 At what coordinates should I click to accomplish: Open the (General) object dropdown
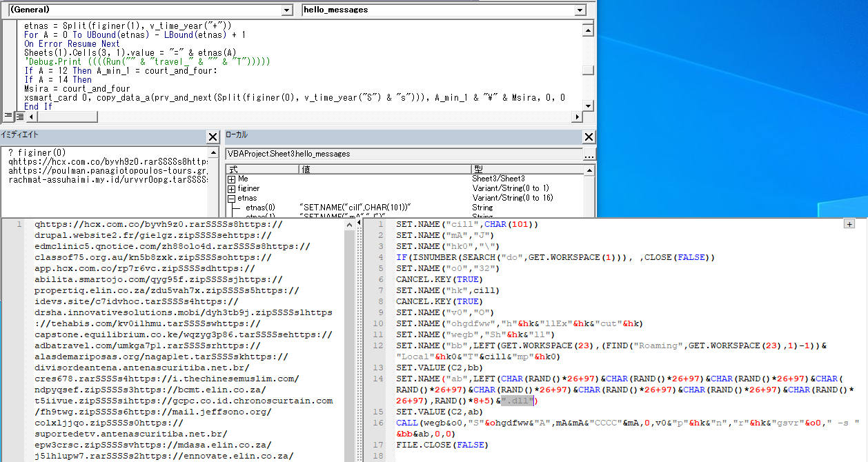pos(286,10)
